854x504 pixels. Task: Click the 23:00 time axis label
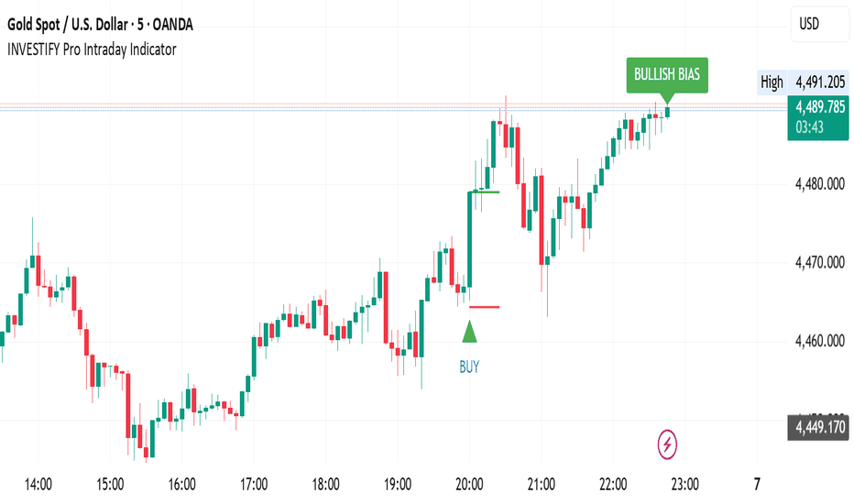(x=685, y=484)
